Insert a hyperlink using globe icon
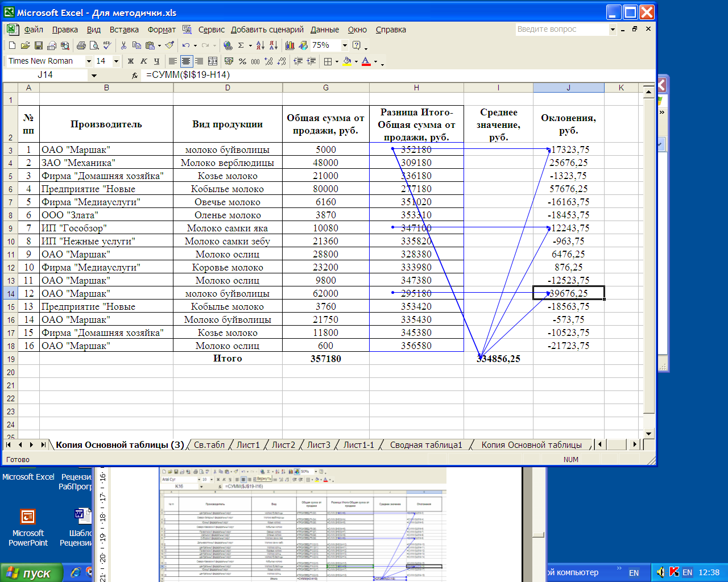 tap(228, 45)
